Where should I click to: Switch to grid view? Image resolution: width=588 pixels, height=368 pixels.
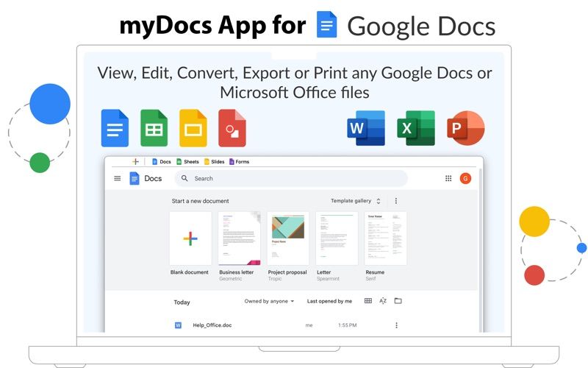(368, 301)
